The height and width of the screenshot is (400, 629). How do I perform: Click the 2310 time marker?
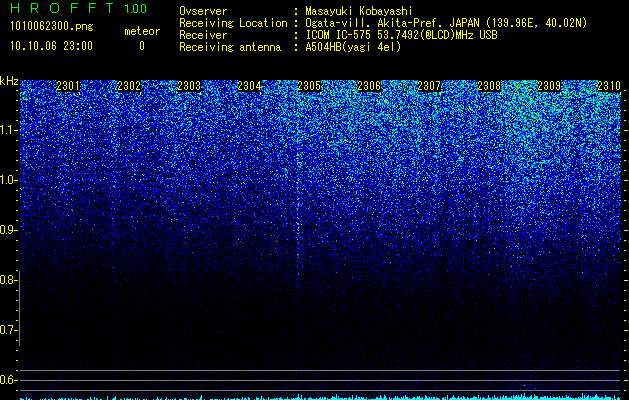(x=609, y=86)
